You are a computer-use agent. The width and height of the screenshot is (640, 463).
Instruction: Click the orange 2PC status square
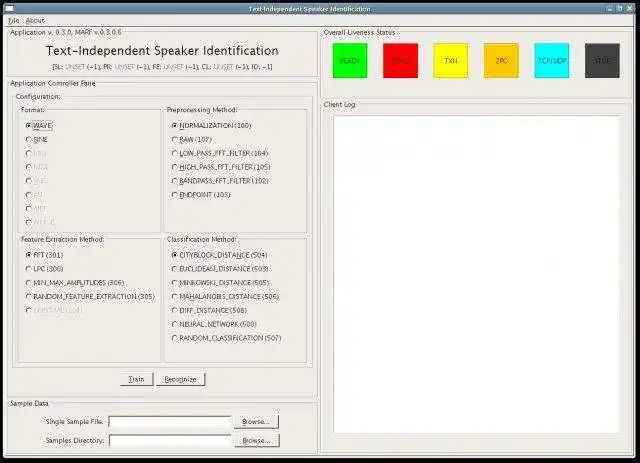(501, 60)
